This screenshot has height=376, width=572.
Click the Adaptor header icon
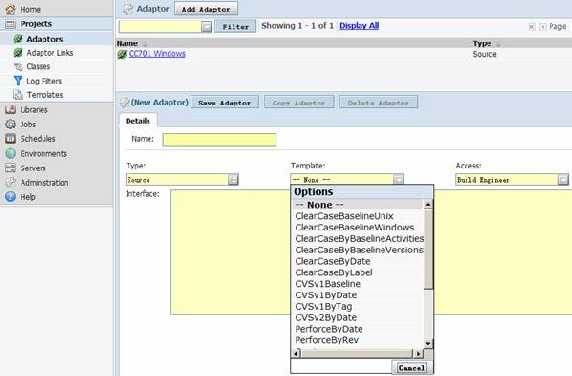coord(128,9)
